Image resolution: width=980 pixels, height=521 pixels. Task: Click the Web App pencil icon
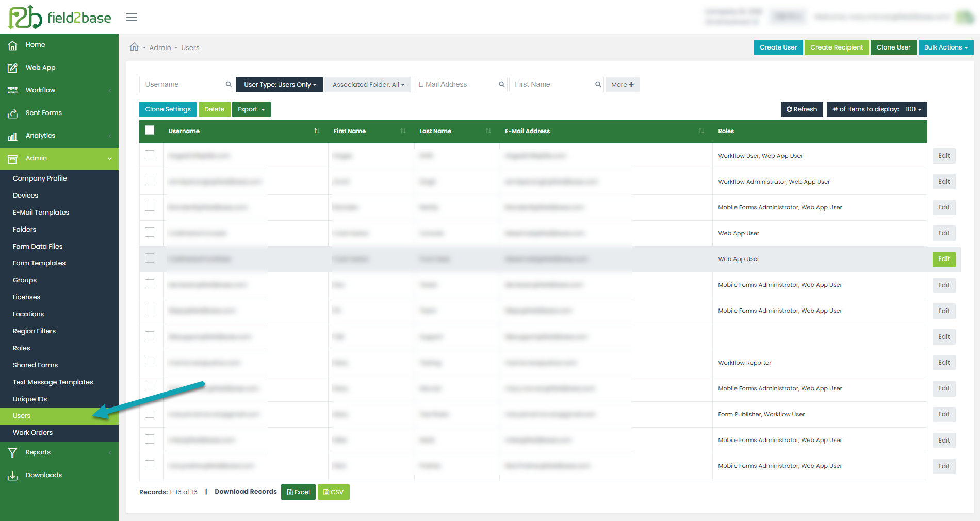click(12, 68)
